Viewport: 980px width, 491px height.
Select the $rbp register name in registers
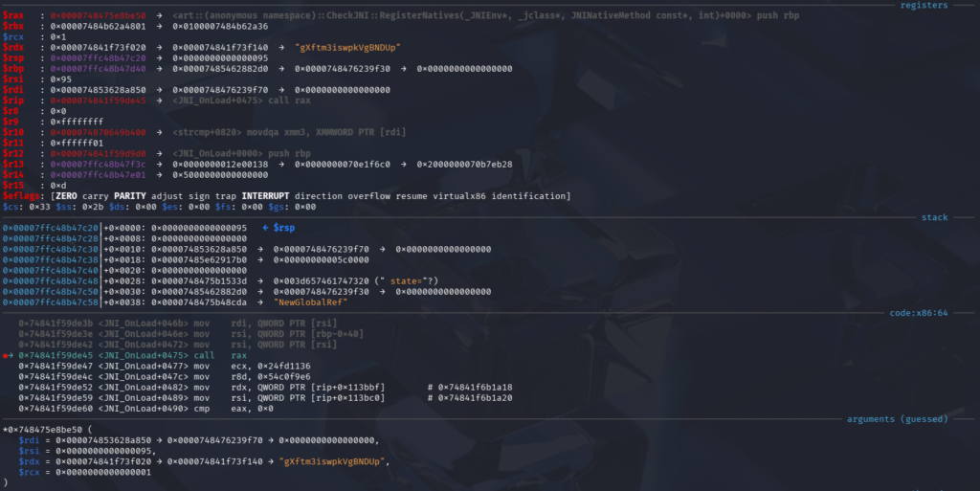pyautogui.click(x=13, y=69)
